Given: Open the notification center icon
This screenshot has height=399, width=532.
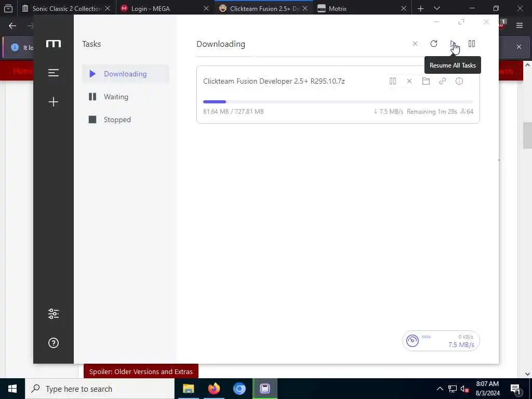Looking at the screenshot, I should pos(516,389).
